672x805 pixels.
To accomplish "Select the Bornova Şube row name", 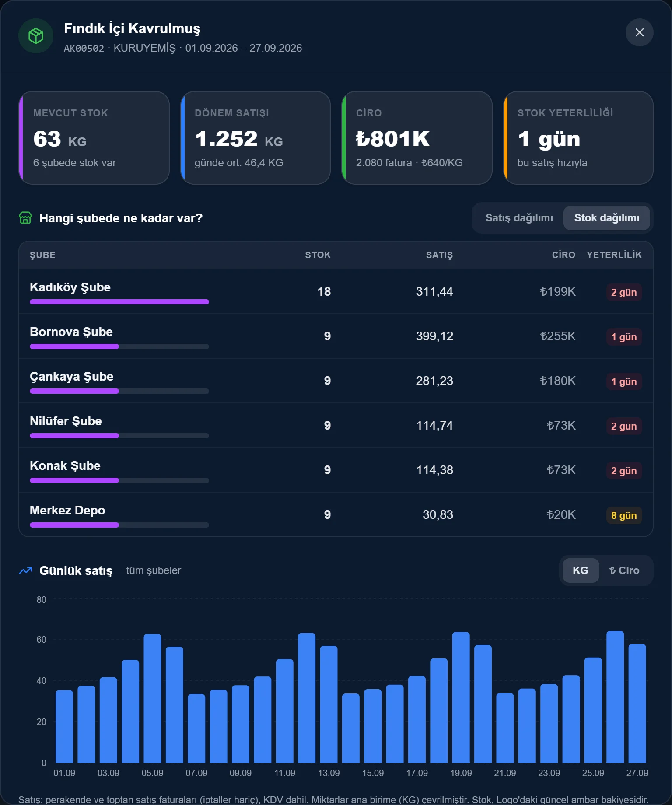I will pos(71,332).
